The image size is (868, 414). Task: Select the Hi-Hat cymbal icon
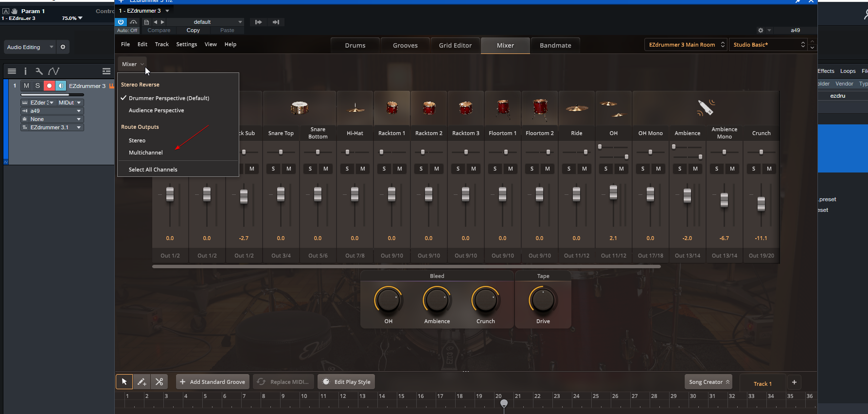(x=355, y=108)
